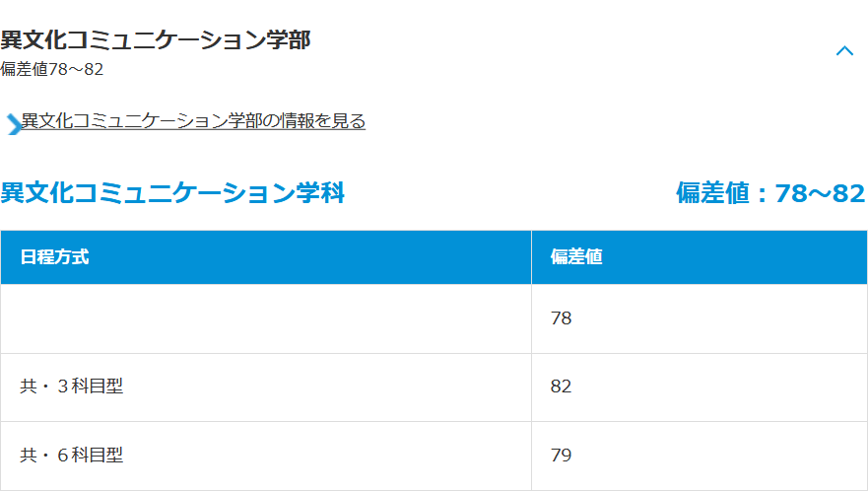868x492 pixels.
Task: Click the small 偏差値78〜82 subtitle text
Action: pyautogui.click(x=52, y=69)
